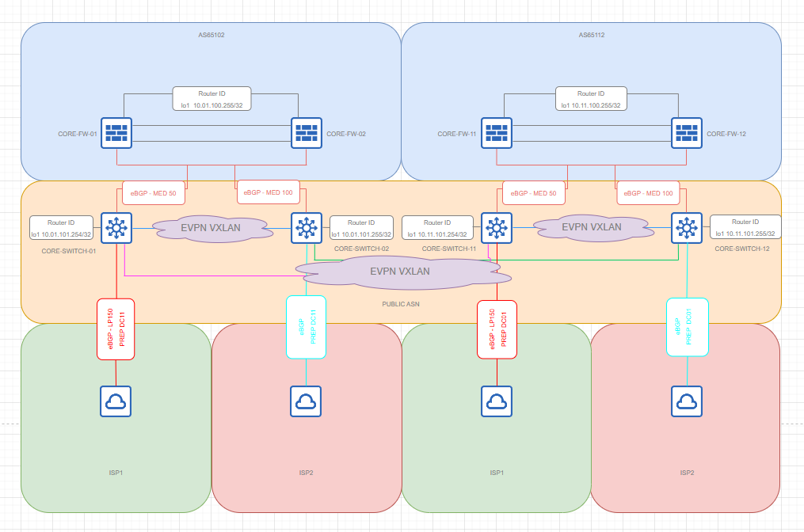
Task: Click the AS65102 container title
Action: pos(211,36)
